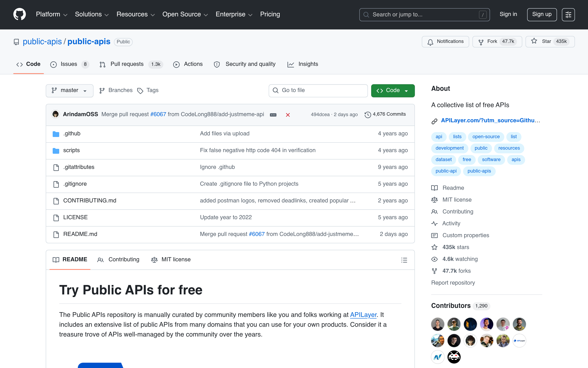The image size is (588, 368).
Task: Click ArindamOSS avatar in commit row
Action: (x=56, y=114)
